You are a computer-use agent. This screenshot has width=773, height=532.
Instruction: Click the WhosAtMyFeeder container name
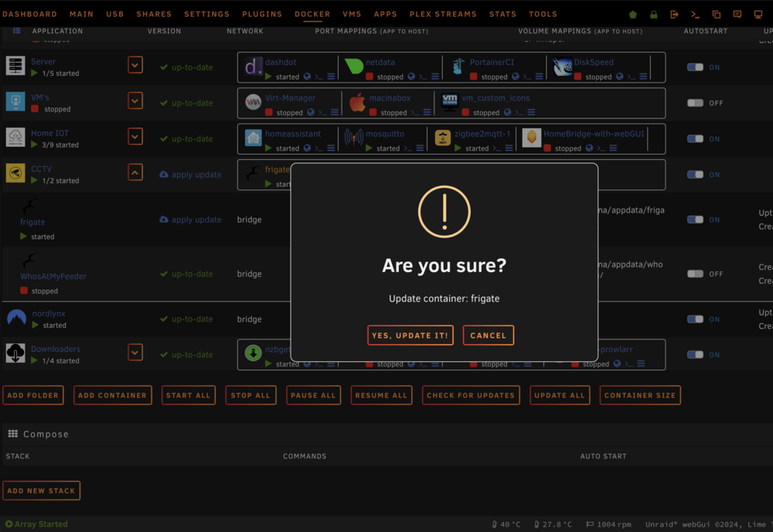point(53,276)
